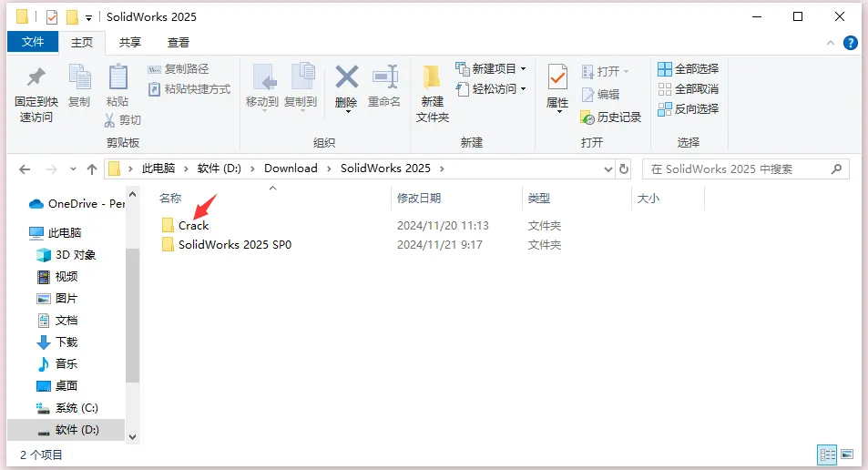Click Download in address breadcrumb

[291, 169]
